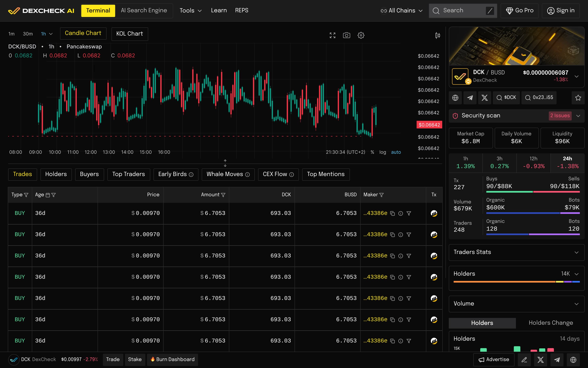The width and height of the screenshot is (588, 368).
Task: Click the Advertise button
Action: click(494, 359)
